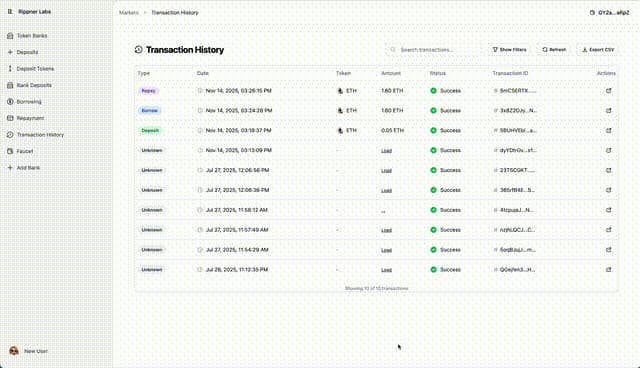Click the blue Borrow type badge
Viewport: 640px width, 368px height.
tap(150, 111)
